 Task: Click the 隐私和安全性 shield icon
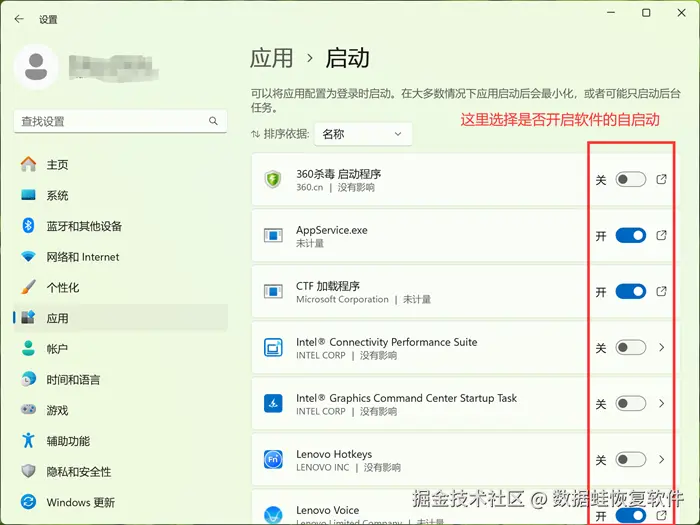(29, 471)
